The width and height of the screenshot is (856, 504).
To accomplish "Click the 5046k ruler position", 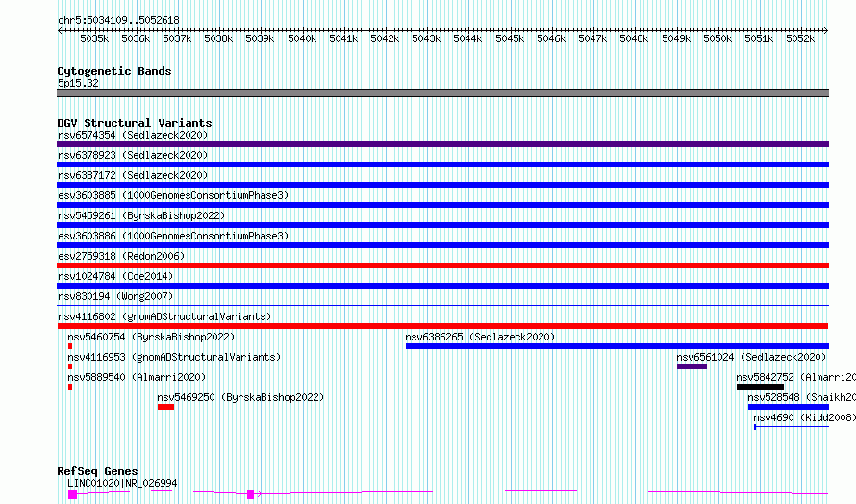I will [x=551, y=38].
